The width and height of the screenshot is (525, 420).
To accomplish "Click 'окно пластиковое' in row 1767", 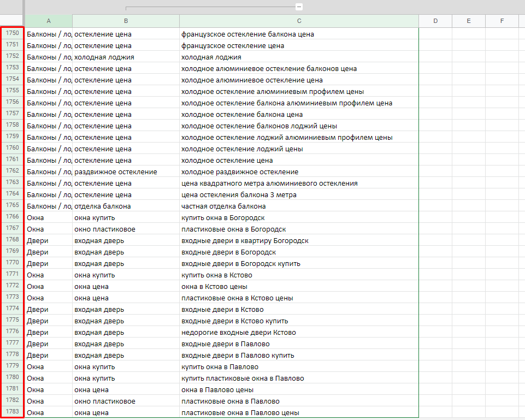I will 126,229.
